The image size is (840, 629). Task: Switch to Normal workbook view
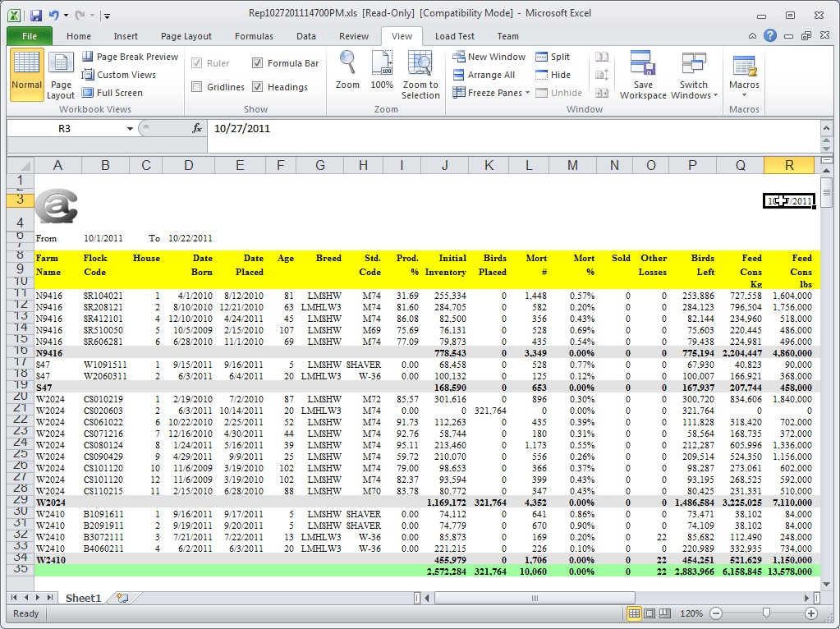click(x=26, y=75)
